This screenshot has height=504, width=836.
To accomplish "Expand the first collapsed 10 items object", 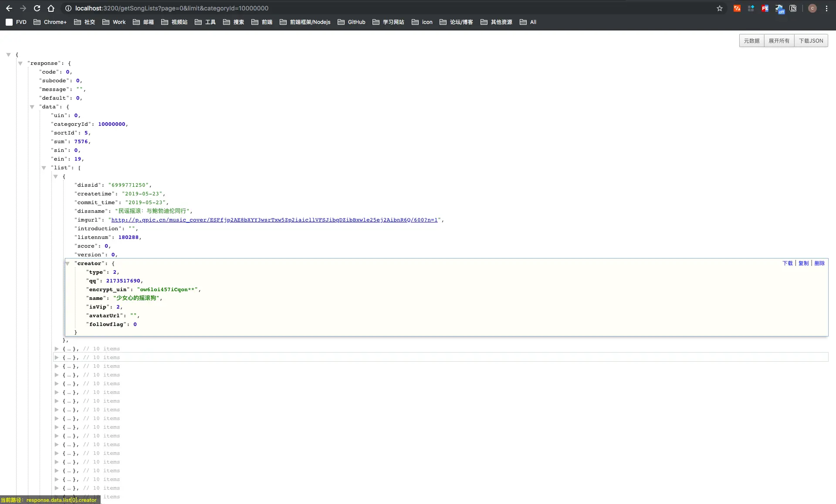I will 57,349.
